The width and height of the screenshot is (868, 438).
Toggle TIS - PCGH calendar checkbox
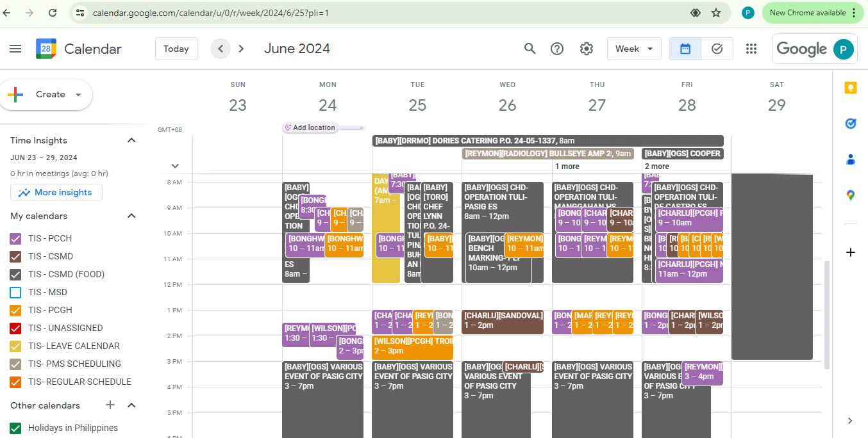coord(16,310)
